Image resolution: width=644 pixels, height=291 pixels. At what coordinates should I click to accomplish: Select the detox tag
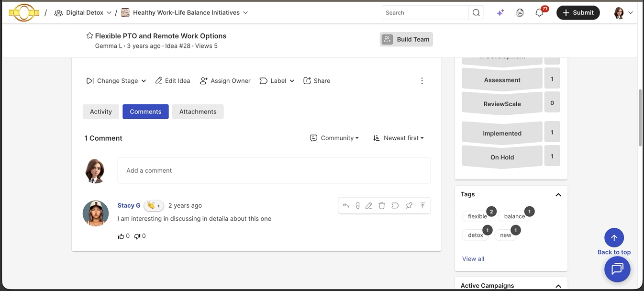tap(476, 235)
